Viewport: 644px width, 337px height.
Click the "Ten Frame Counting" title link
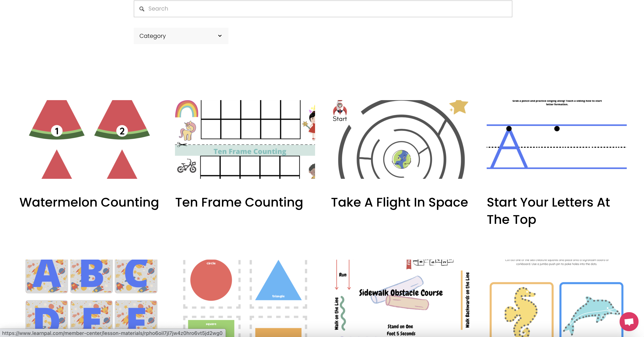[239, 203]
